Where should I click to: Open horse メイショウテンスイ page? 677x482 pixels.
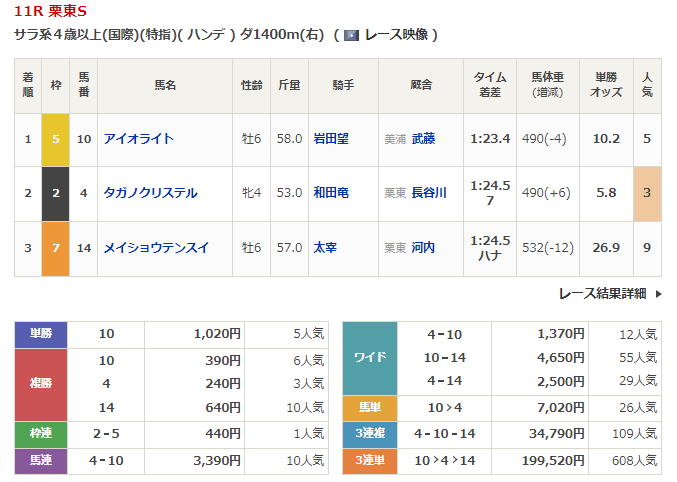156,247
